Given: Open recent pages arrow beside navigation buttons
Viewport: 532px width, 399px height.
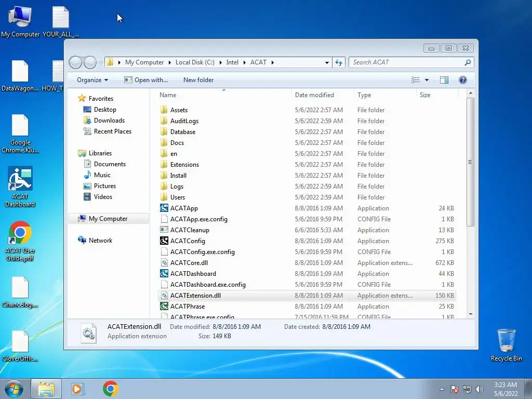Looking at the screenshot, I should [100, 62].
